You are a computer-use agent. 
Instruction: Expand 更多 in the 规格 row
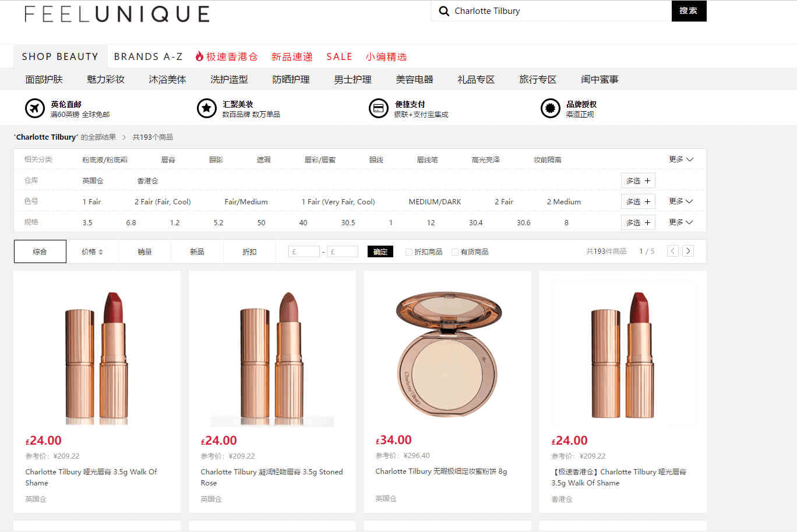(681, 222)
